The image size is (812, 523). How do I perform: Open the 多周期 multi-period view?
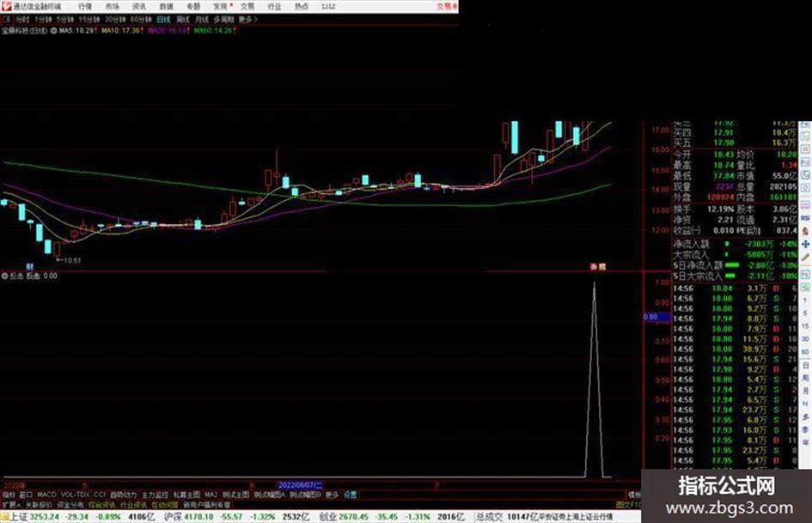(x=223, y=19)
